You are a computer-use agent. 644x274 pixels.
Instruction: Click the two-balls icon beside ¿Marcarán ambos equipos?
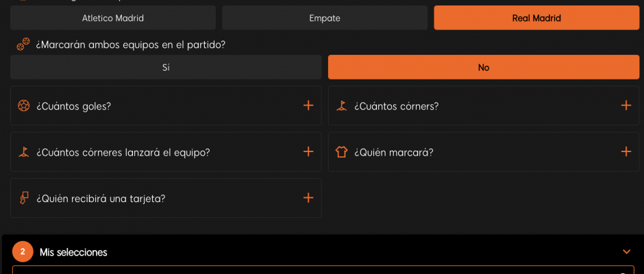tap(23, 45)
